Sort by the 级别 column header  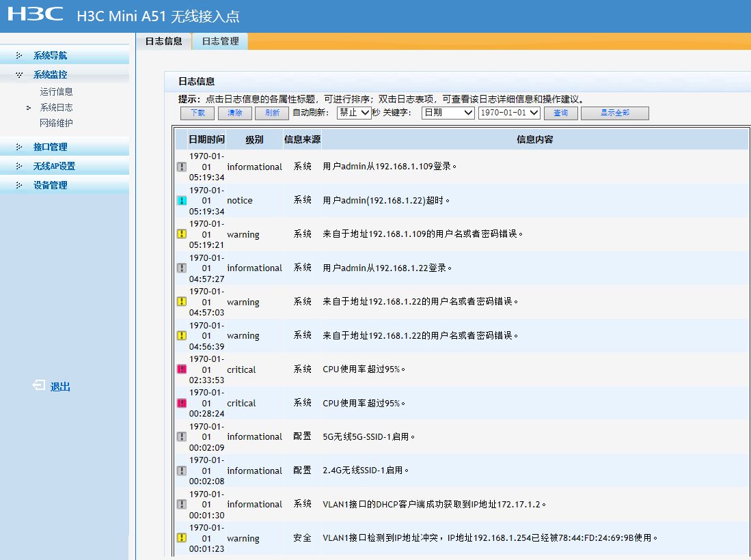254,139
